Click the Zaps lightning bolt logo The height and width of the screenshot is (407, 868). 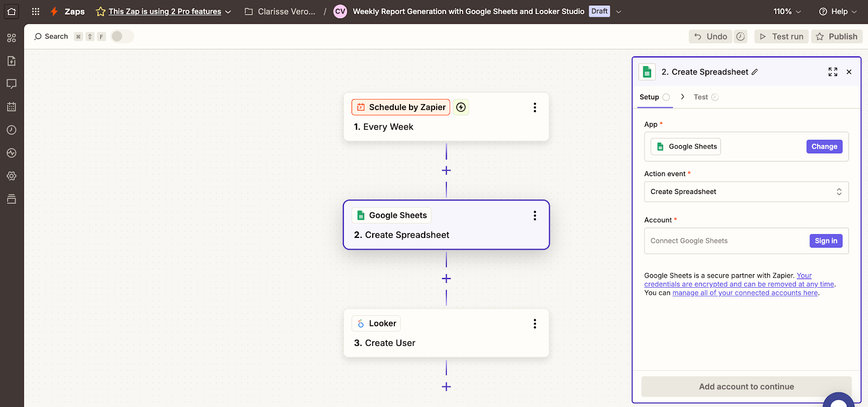coord(54,11)
